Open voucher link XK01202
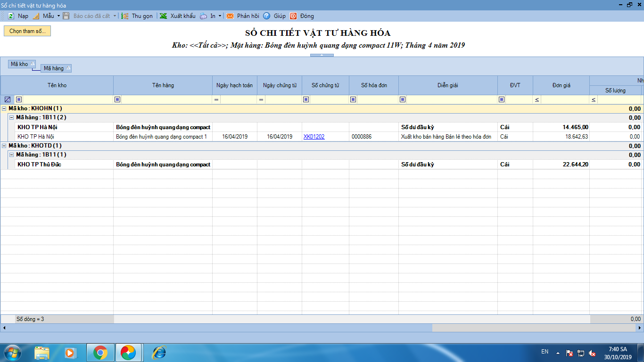The image size is (644, 362). [x=314, y=137]
